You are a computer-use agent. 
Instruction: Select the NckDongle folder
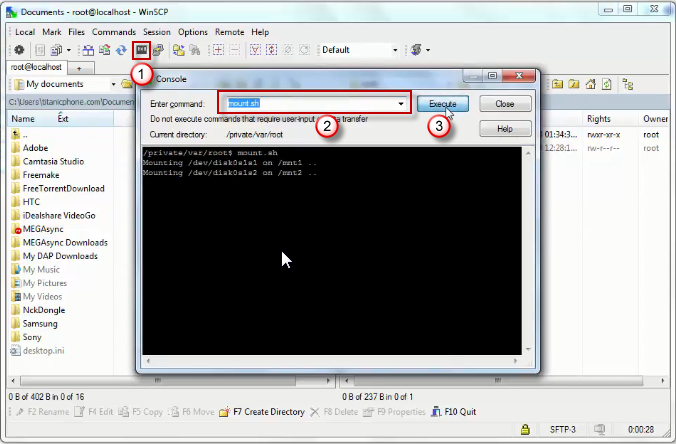tap(38, 310)
